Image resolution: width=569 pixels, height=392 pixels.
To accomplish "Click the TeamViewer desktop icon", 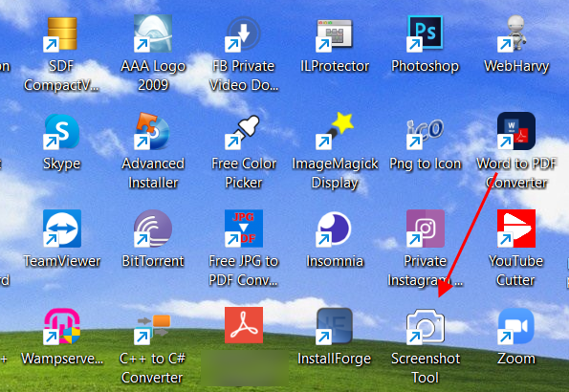I will point(62,229).
